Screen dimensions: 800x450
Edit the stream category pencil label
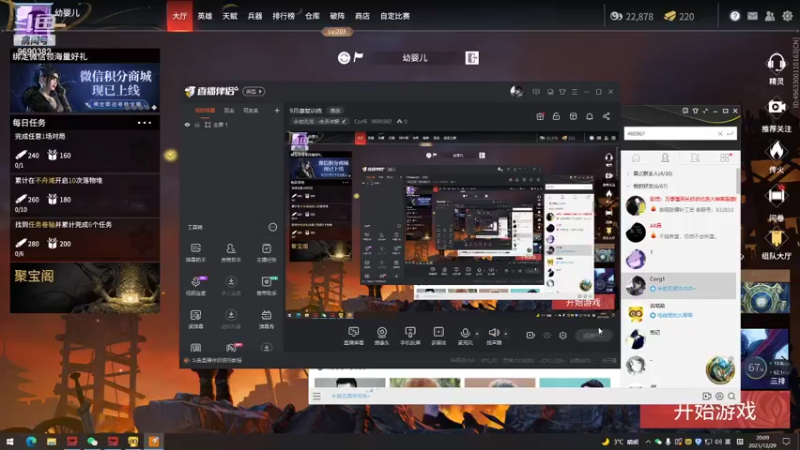click(x=320, y=121)
